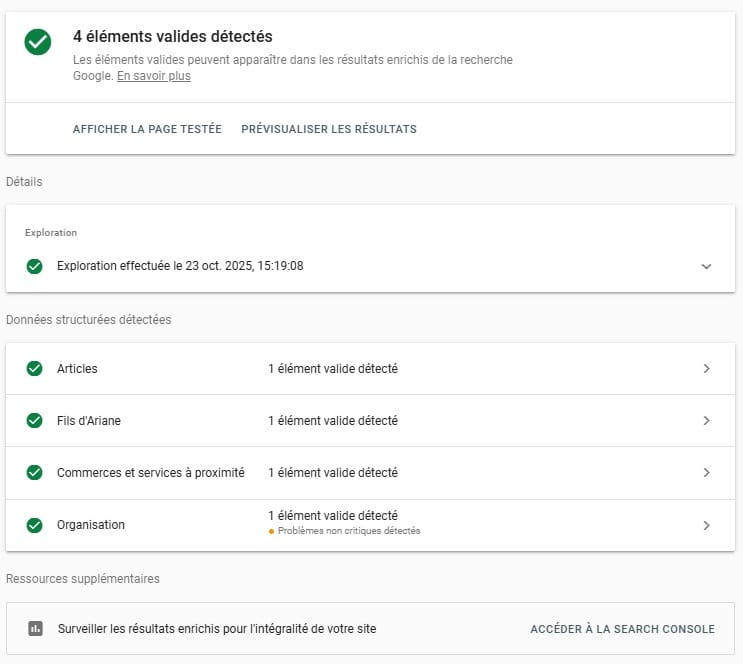Click the green check icon next to Articles
743x664 pixels.
pos(35,368)
